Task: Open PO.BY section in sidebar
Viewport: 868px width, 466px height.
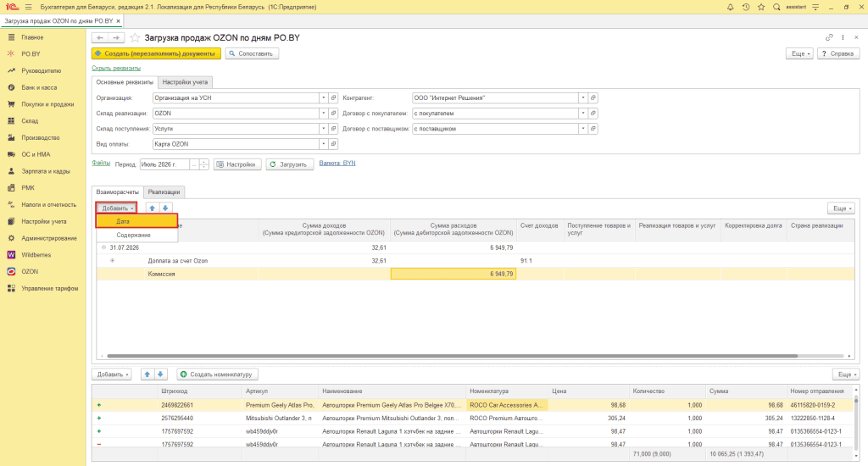Action: pyautogui.click(x=31, y=53)
